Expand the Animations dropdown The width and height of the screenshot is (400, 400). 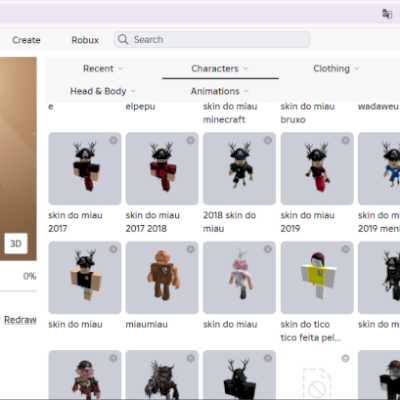220,91
